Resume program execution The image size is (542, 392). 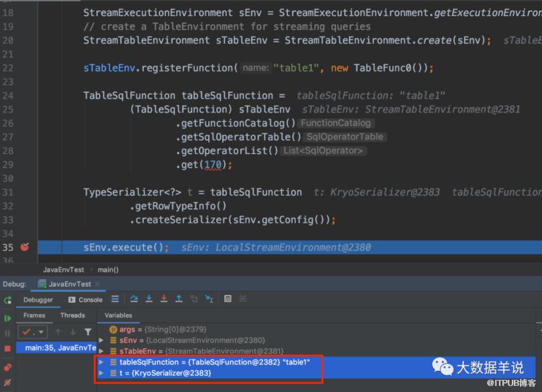point(7,318)
